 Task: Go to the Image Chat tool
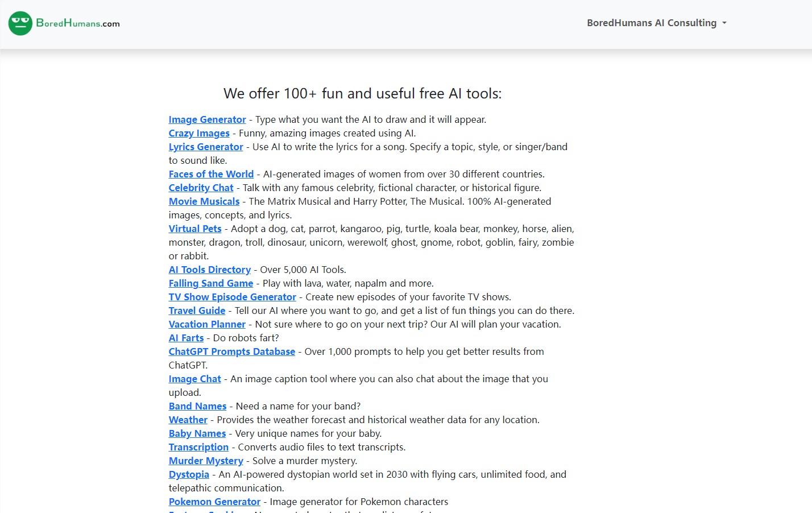[195, 379]
